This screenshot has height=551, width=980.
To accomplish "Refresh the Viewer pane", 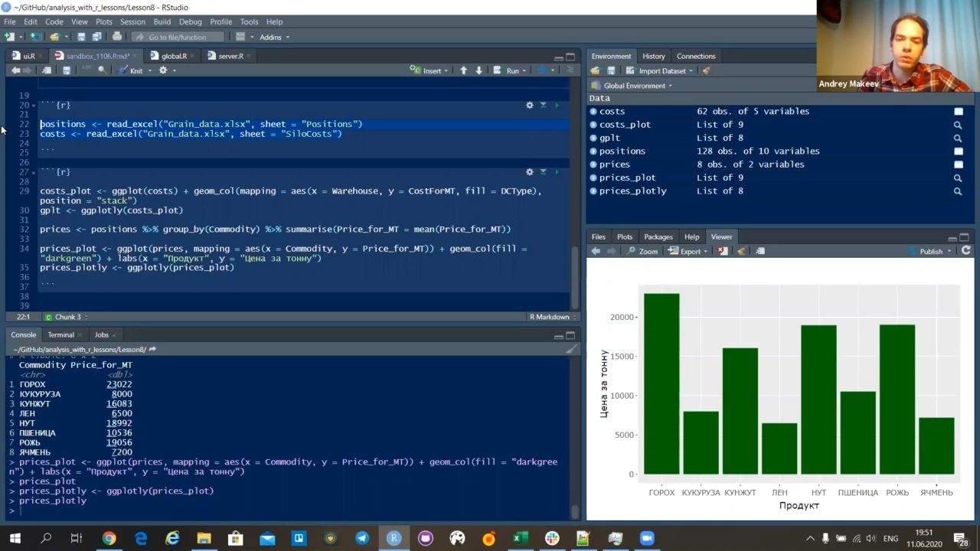I will coord(966,250).
